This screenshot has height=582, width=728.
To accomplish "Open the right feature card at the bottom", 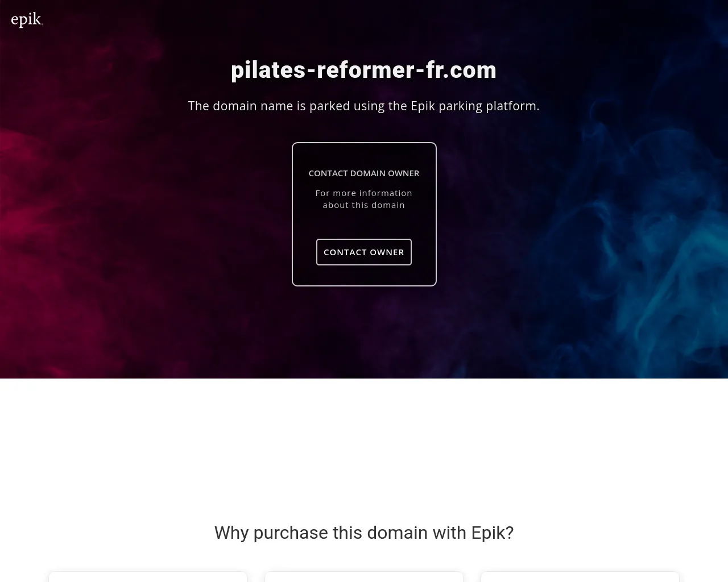I will point(580,577).
